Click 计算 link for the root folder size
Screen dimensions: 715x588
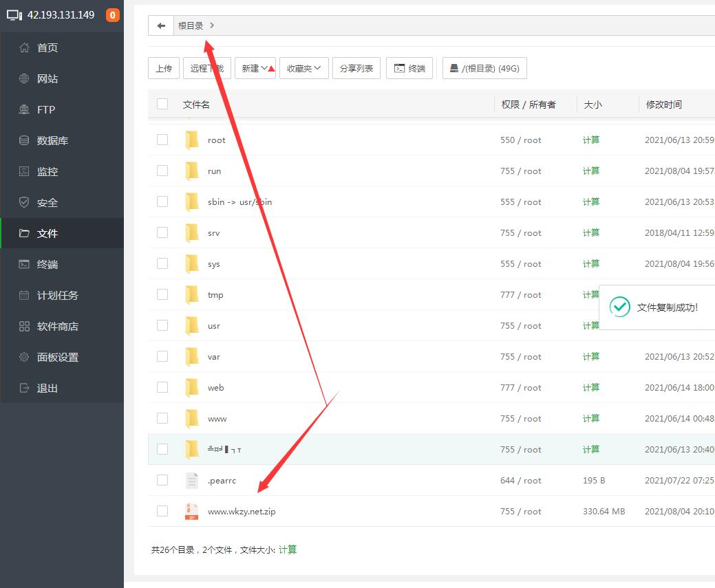[590, 140]
